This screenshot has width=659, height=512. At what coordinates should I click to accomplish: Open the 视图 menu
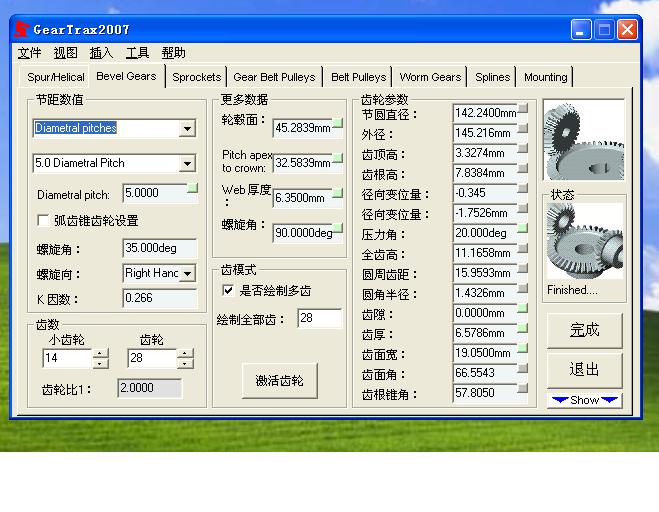pyautogui.click(x=66, y=53)
